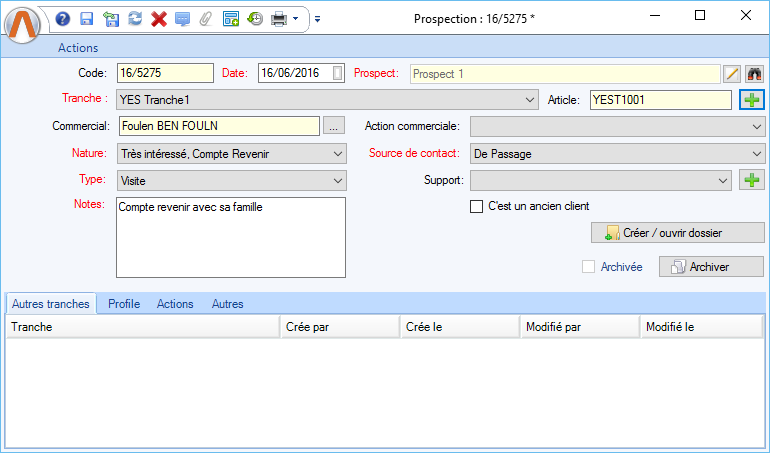770x453 pixels.
Task: Click the paperclip attachment icon
Action: (206, 18)
